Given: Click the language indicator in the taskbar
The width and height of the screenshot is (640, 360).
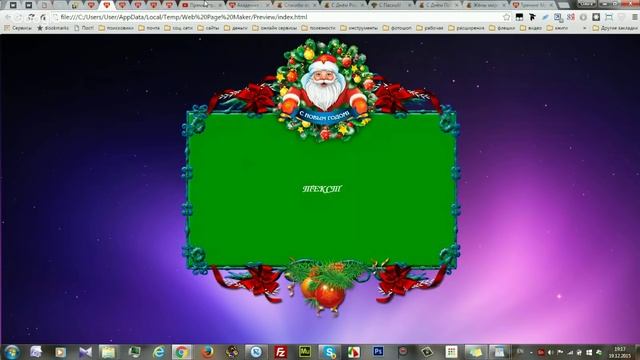Looking at the screenshot, I should tap(520, 351).
